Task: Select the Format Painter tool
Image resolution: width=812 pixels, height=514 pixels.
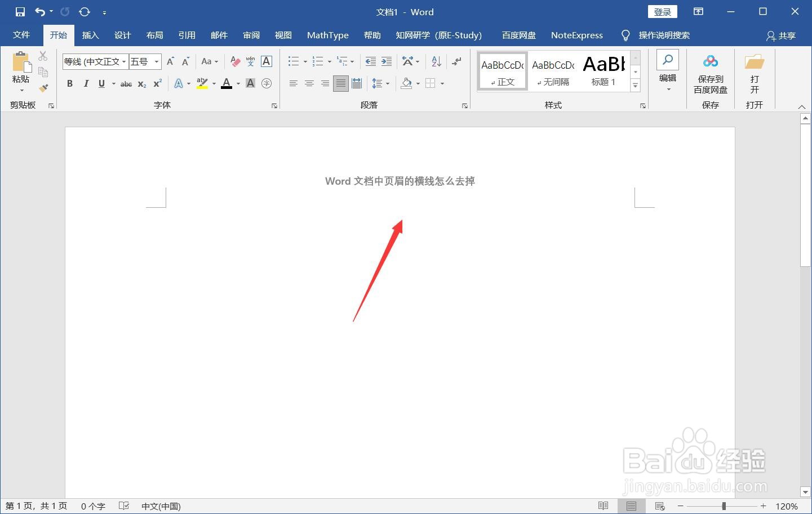Action: tap(43, 88)
